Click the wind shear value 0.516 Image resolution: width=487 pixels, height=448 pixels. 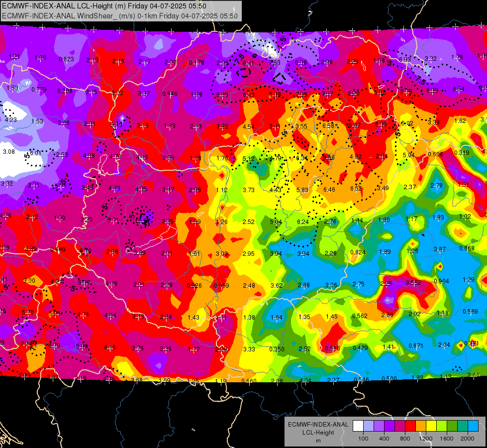click(x=332, y=348)
